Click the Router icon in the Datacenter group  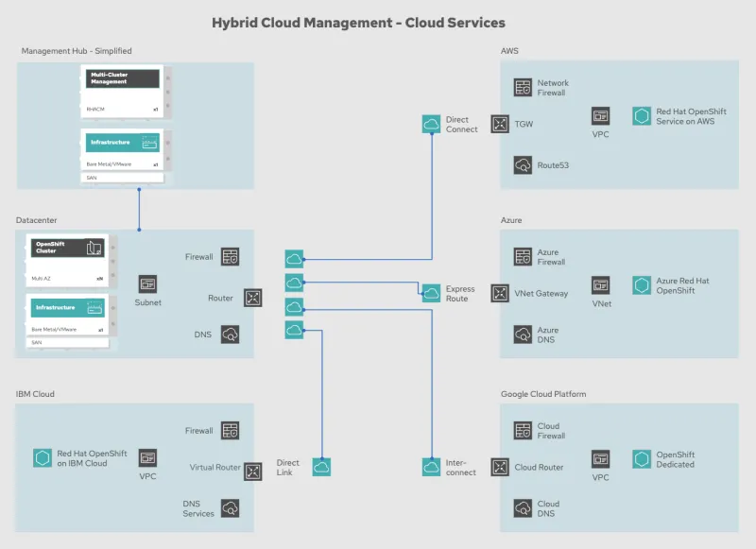pos(252,298)
